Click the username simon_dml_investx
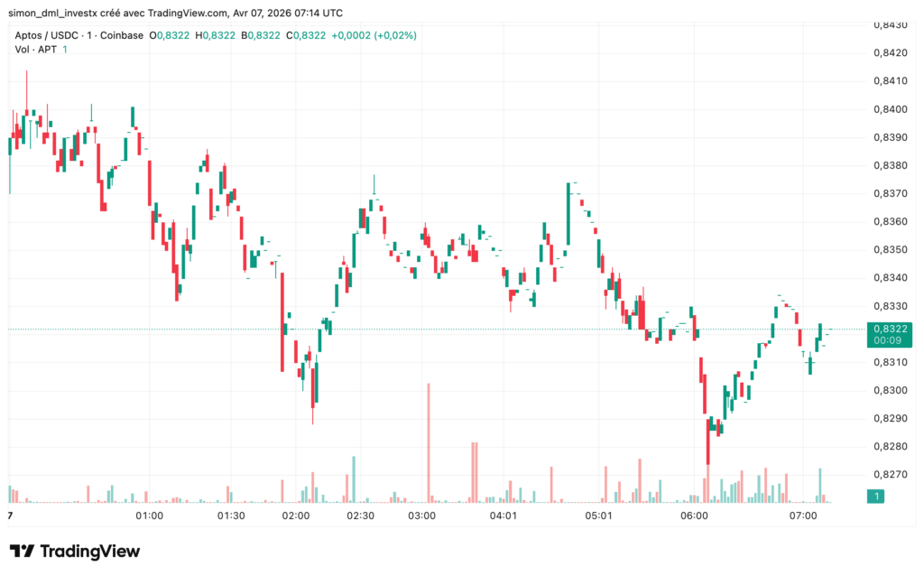The image size is (924, 576). [56, 13]
